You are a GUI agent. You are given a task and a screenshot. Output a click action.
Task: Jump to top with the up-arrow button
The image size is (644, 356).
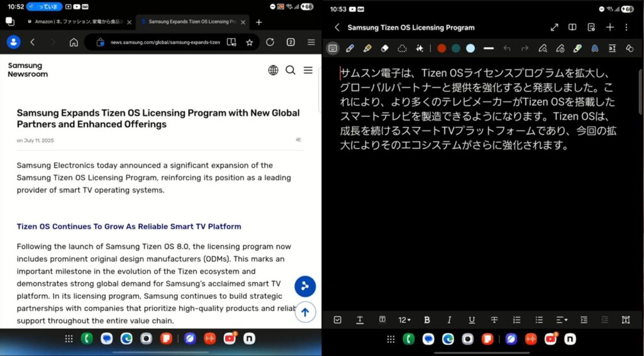pos(305,312)
